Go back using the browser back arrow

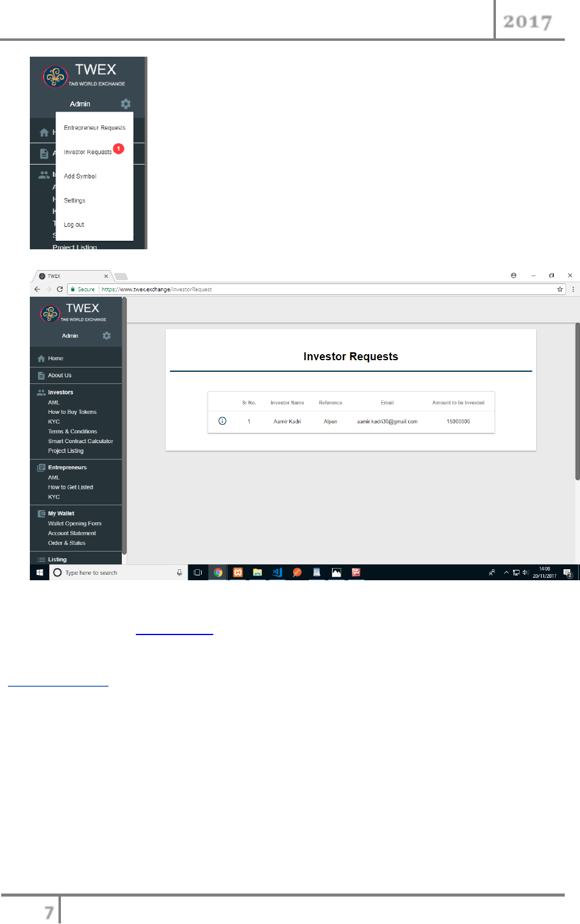click(37, 290)
